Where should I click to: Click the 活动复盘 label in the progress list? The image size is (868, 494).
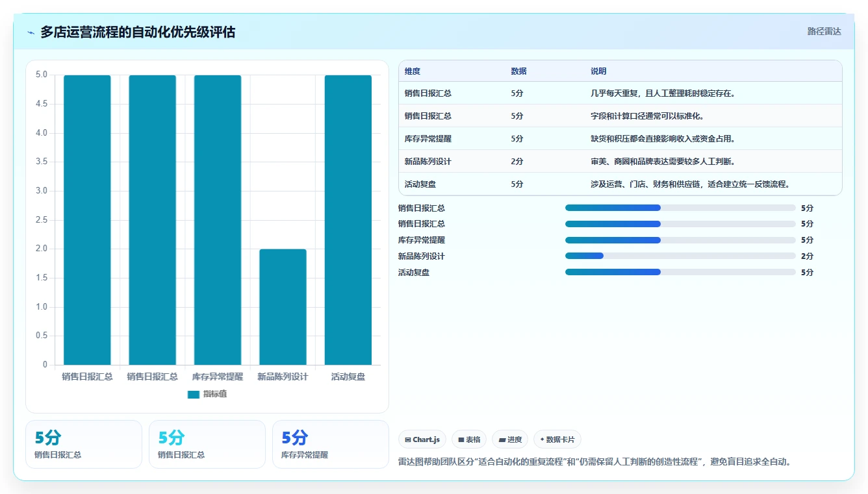pyautogui.click(x=414, y=273)
